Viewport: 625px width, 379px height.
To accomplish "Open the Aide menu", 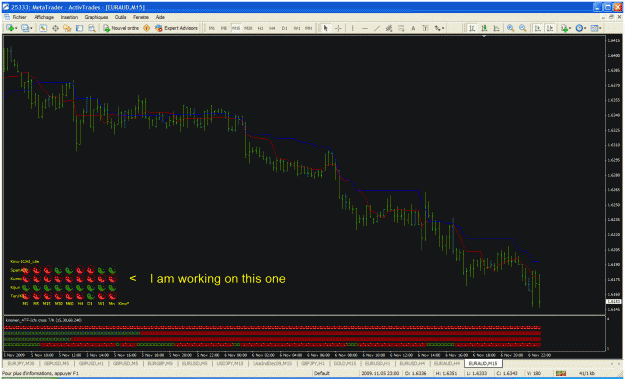I will click(160, 17).
